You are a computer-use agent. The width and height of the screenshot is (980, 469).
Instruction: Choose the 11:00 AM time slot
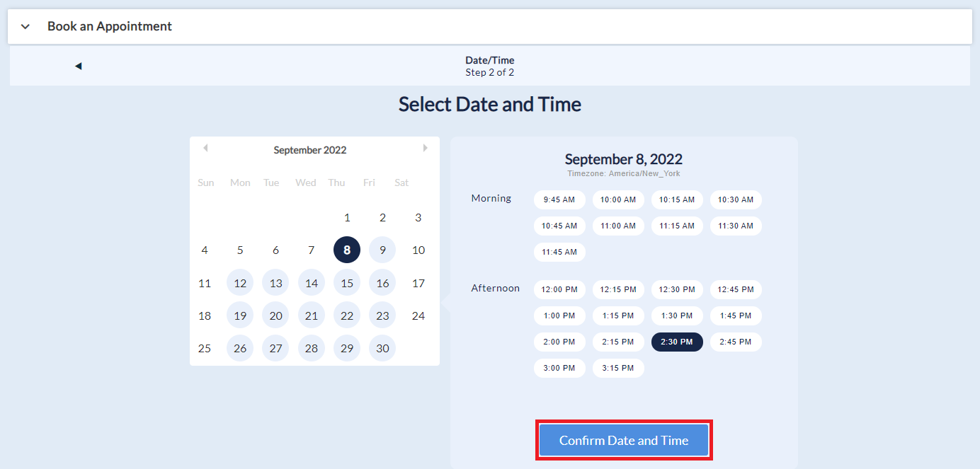point(618,226)
